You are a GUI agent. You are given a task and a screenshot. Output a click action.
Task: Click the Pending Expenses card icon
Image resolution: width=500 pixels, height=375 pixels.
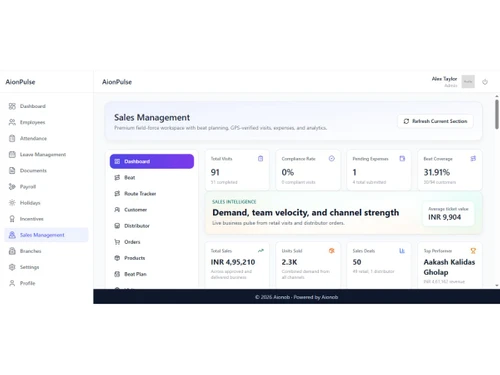coord(402,159)
